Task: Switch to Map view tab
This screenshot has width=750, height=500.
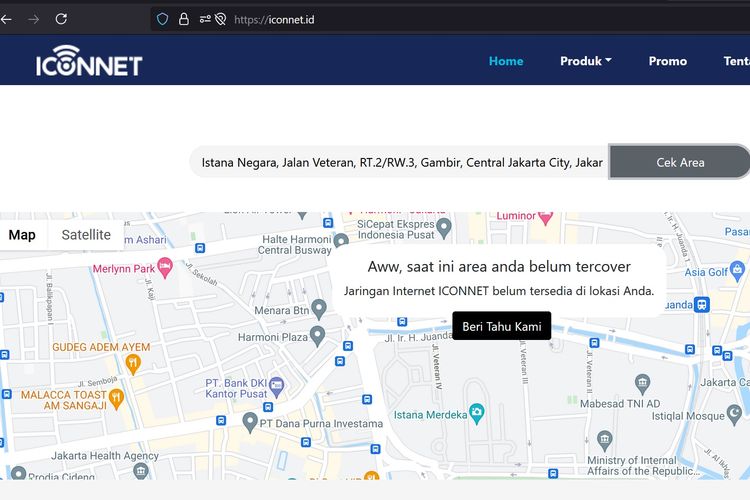Action: coord(22,235)
